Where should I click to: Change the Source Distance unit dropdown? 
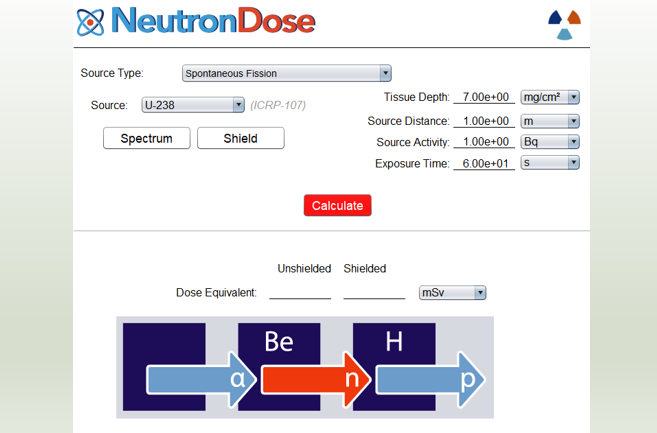click(550, 121)
